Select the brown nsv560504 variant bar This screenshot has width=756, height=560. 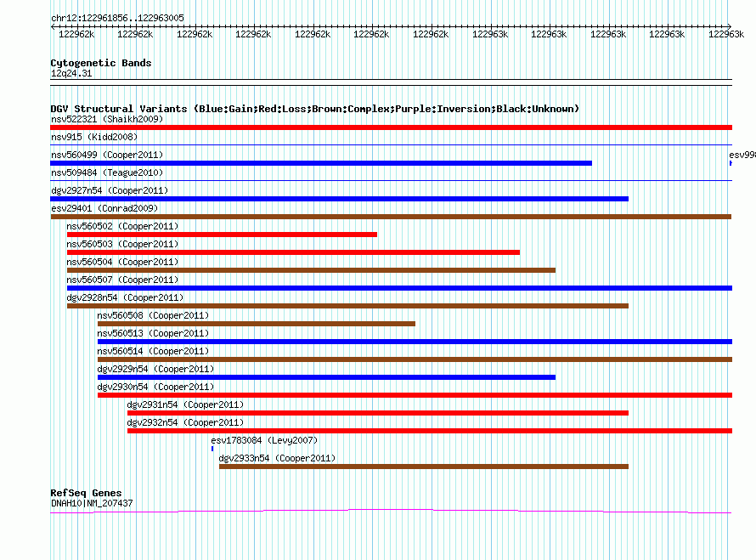[x=311, y=270]
